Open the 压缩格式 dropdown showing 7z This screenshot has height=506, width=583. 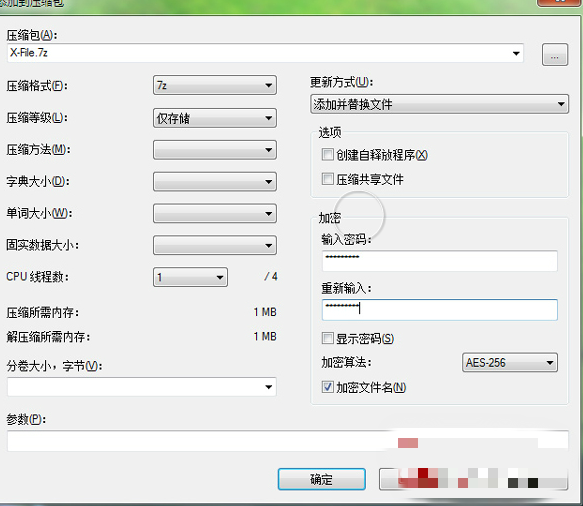[215, 85]
